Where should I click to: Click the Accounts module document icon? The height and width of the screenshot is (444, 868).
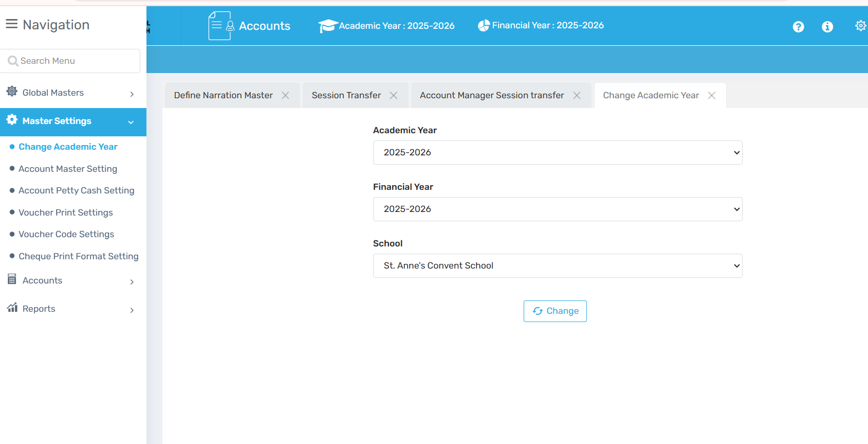pos(221,26)
